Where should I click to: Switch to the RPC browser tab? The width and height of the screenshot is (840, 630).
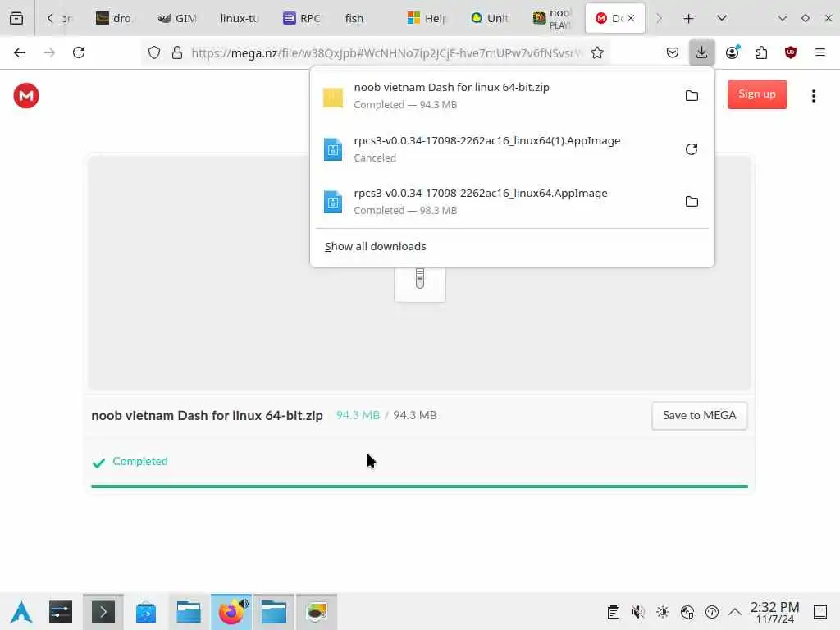(x=302, y=18)
